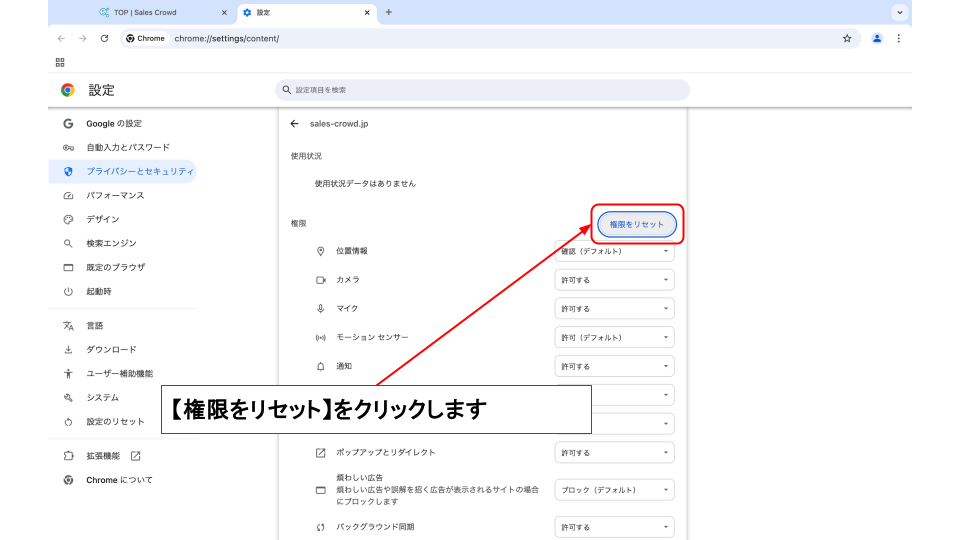The width and height of the screenshot is (960, 540).
Task: Open the マイク permission dropdown
Action: (614, 309)
